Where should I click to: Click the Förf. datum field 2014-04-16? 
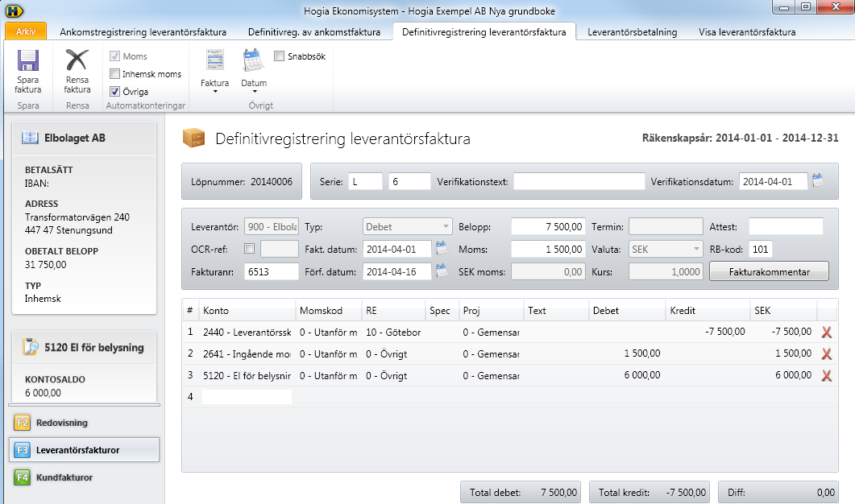397,271
